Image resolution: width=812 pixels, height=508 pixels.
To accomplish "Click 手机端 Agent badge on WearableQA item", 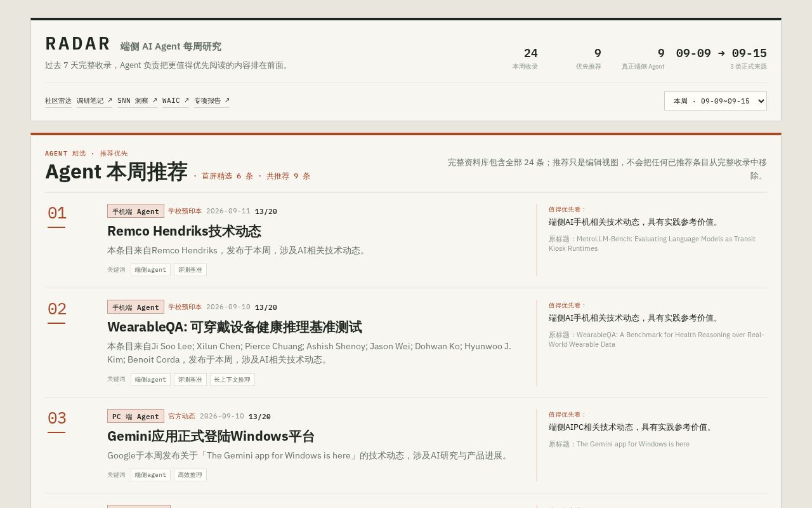I will click(x=136, y=307).
